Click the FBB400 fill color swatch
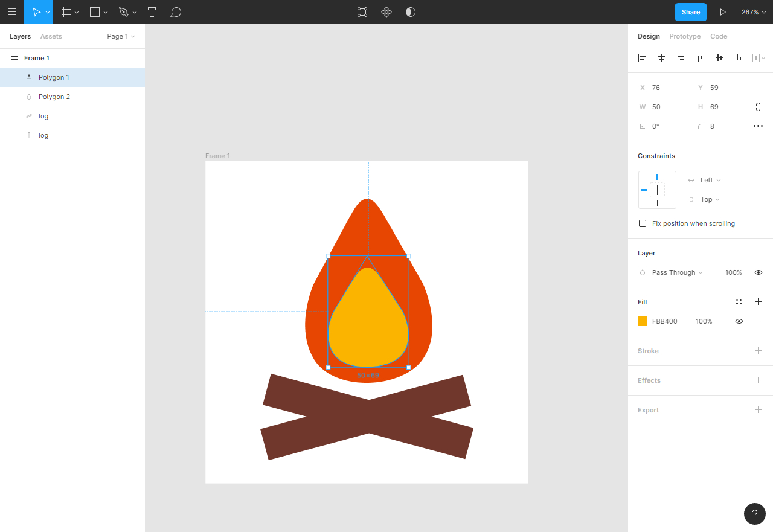 pyautogui.click(x=643, y=321)
